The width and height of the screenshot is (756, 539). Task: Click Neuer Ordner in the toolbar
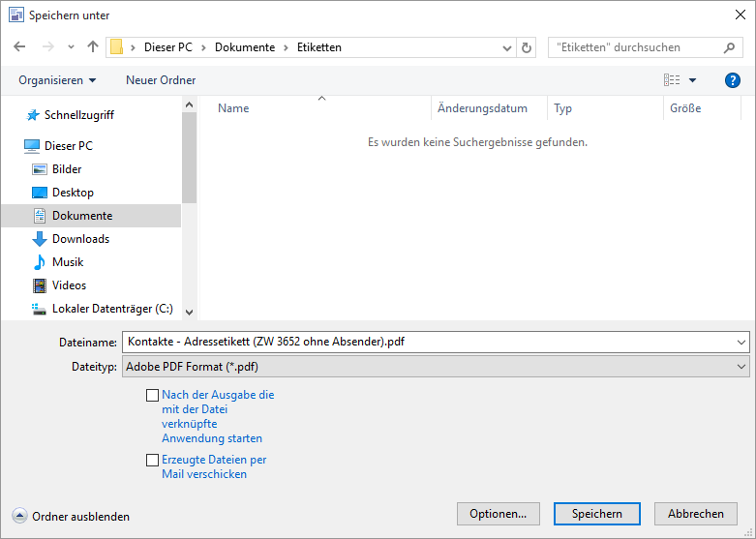coord(161,80)
